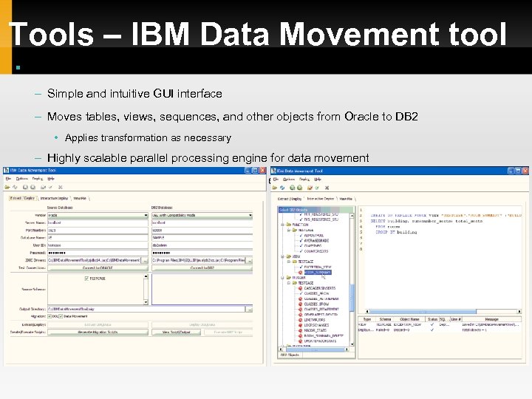Click the blue check icon beside COUNTCREDITS
The image size is (532, 399).
(x=301, y=251)
